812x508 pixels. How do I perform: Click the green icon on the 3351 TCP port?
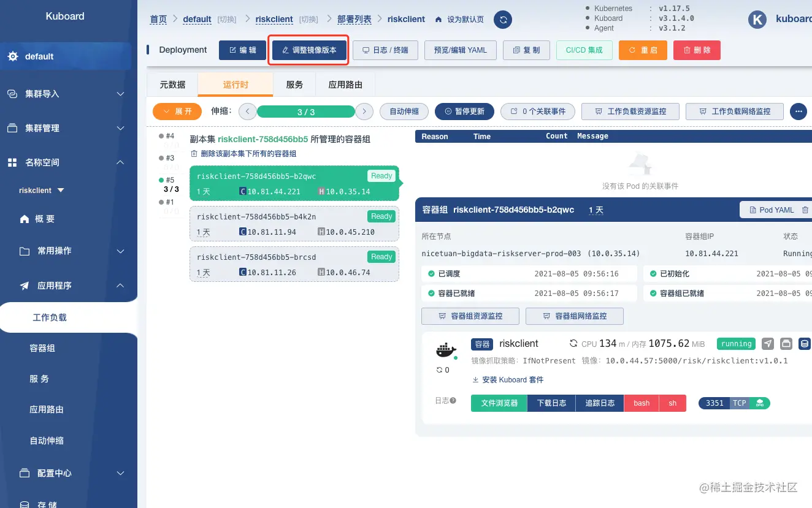point(760,403)
